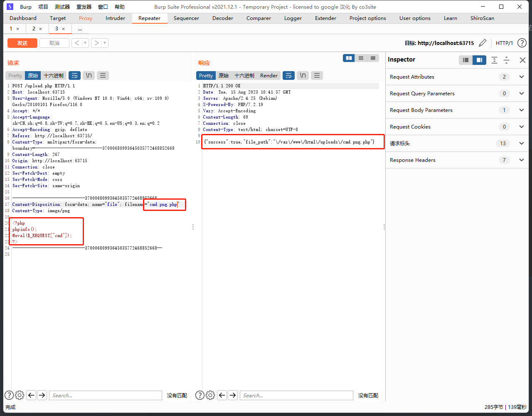Screen dimensions: 532x416
Task: Open the 测试器 menu
Action: (x=62, y=7)
